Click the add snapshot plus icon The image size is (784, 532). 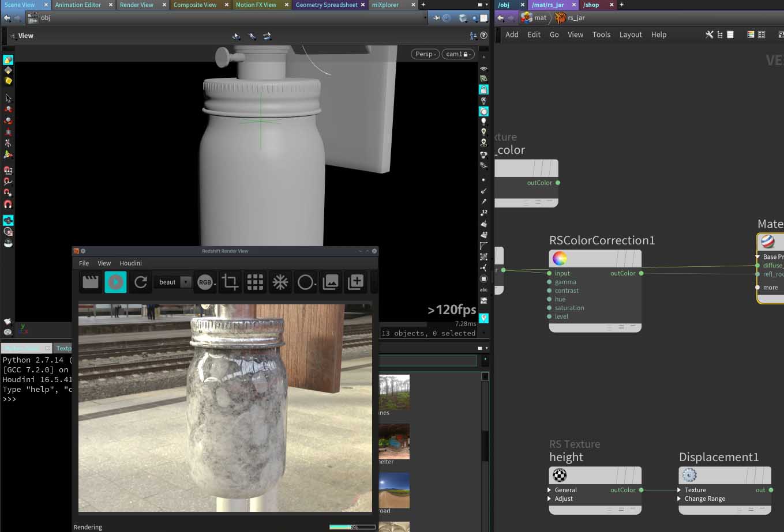[x=356, y=282]
